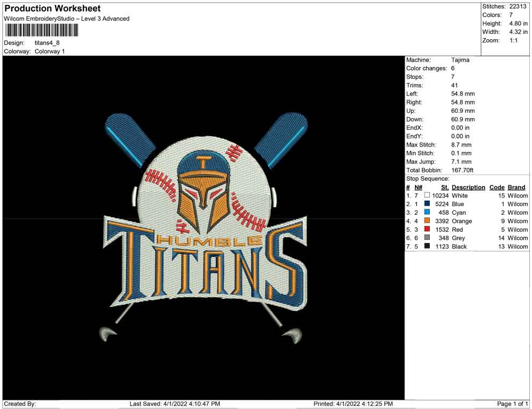This screenshot has width=532, height=409.
Task: Click the Black color swatch in stop sequence
Action: coord(427,246)
